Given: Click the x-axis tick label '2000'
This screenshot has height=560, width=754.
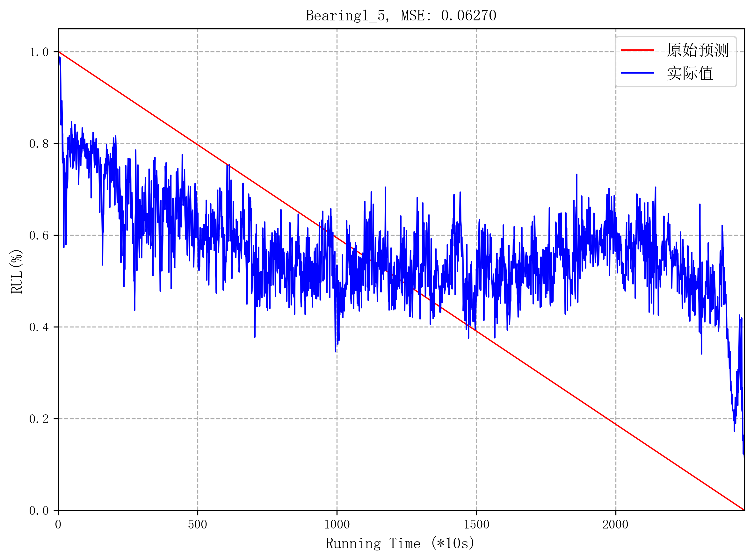Looking at the screenshot, I should (616, 524).
